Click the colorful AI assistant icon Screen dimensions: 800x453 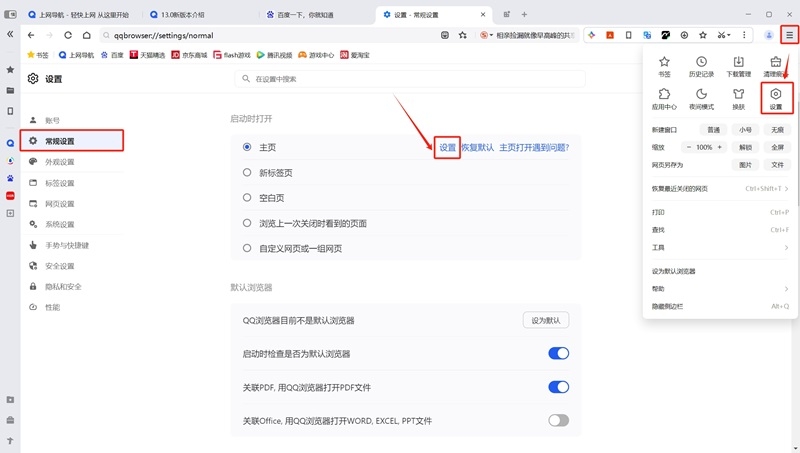pos(591,35)
